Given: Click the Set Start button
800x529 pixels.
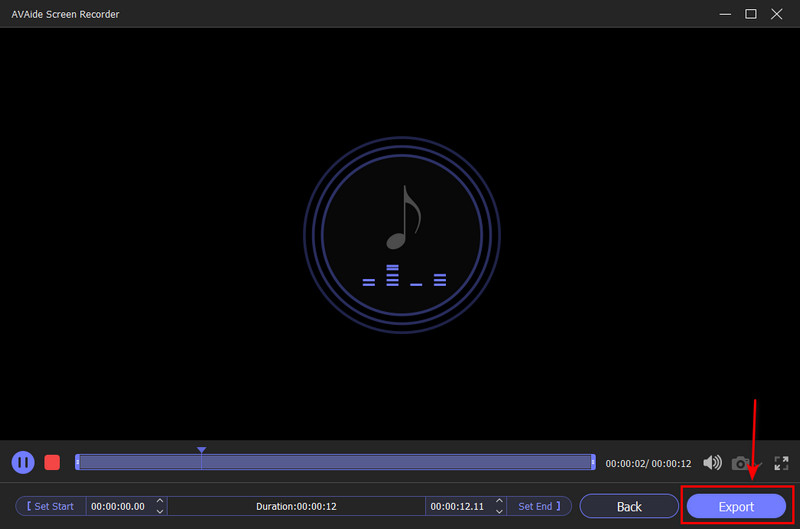Looking at the screenshot, I should coord(51,506).
